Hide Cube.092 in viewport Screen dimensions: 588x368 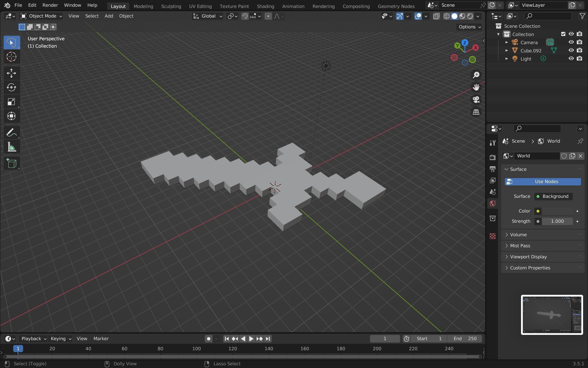(571, 50)
